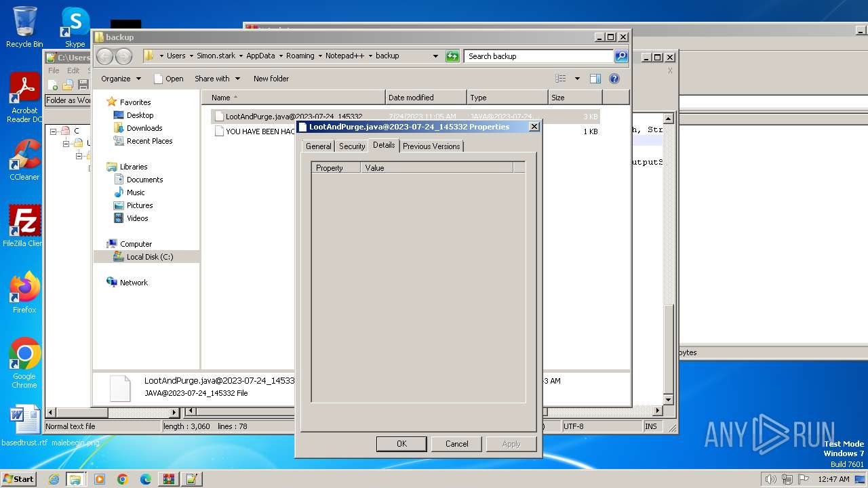
Task: Open the Music library
Action: (x=136, y=192)
